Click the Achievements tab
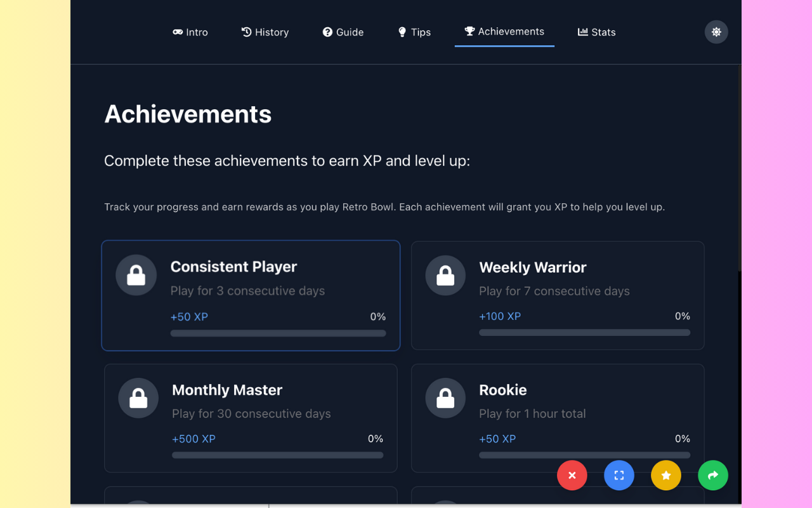This screenshot has height=508, width=812. 504,32
